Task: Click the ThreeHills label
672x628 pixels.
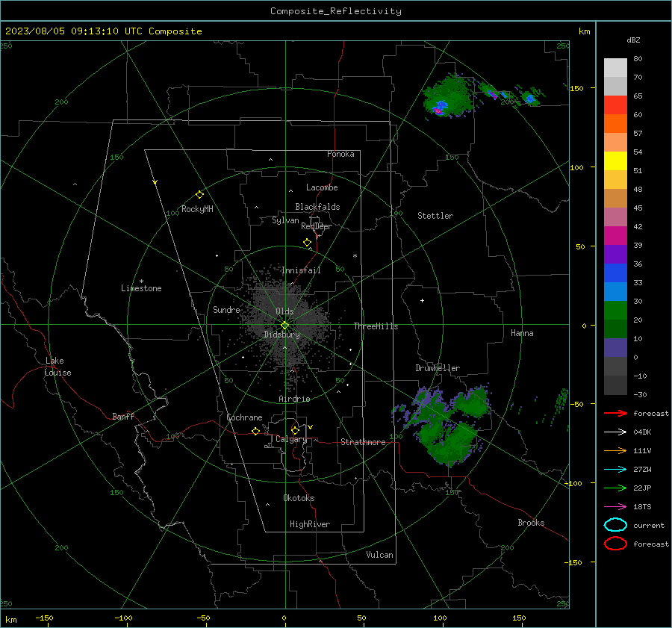Action: 376,326
